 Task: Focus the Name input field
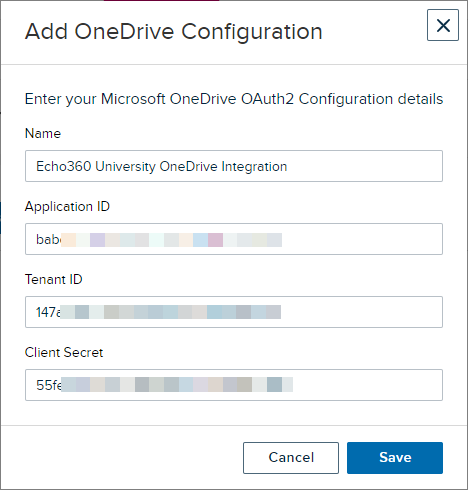coord(234,166)
